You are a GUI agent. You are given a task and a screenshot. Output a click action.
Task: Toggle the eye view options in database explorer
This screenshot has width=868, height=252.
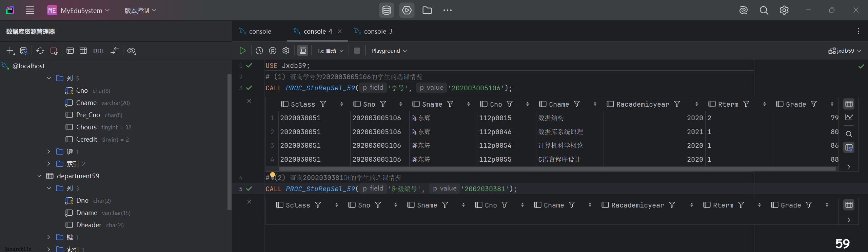tap(131, 51)
